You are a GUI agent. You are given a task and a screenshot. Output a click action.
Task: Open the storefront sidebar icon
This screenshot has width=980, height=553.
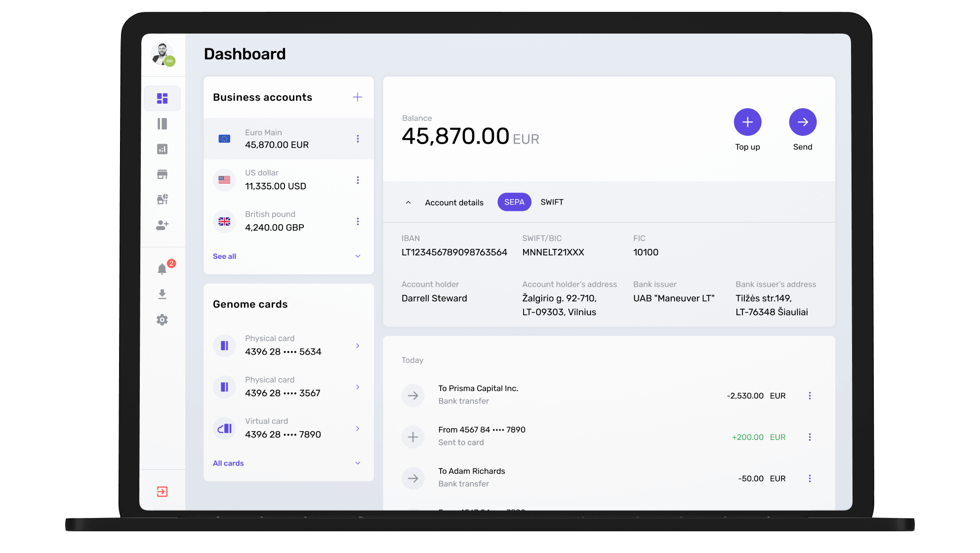click(162, 174)
